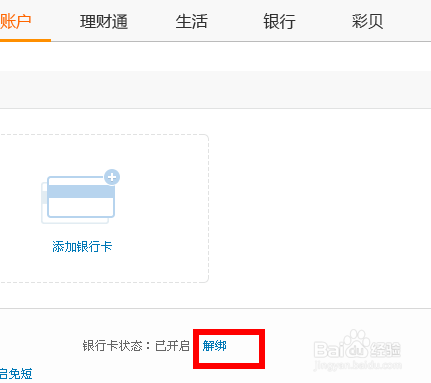Image resolution: width=431 pixels, height=383 pixels.
Task: Click the orange underline beneath 账户 tab
Action: click(x=25, y=40)
